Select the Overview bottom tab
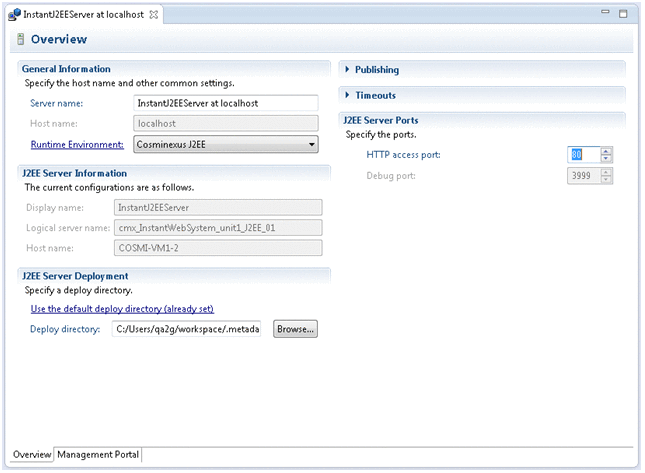The height and width of the screenshot is (473, 645). (x=31, y=455)
